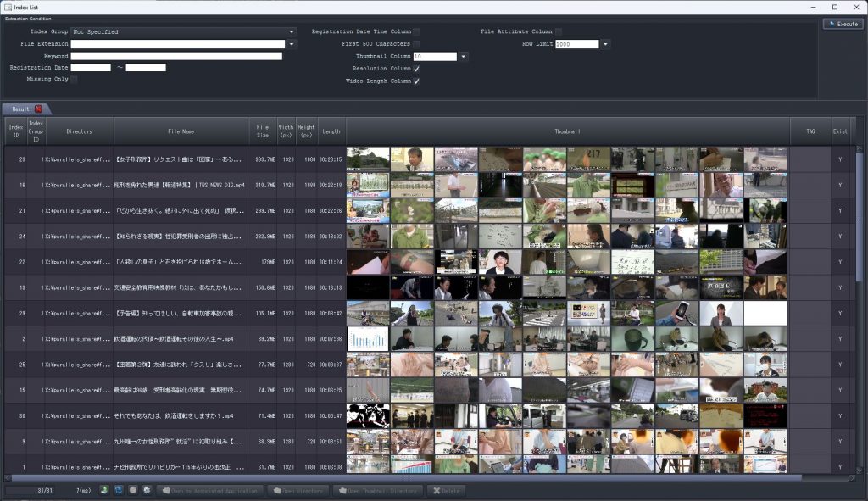The width and height of the screenshot is (868, 501).
Task: Click the Keyword input field
Action: pyautogui.click(x=176, y=56)
